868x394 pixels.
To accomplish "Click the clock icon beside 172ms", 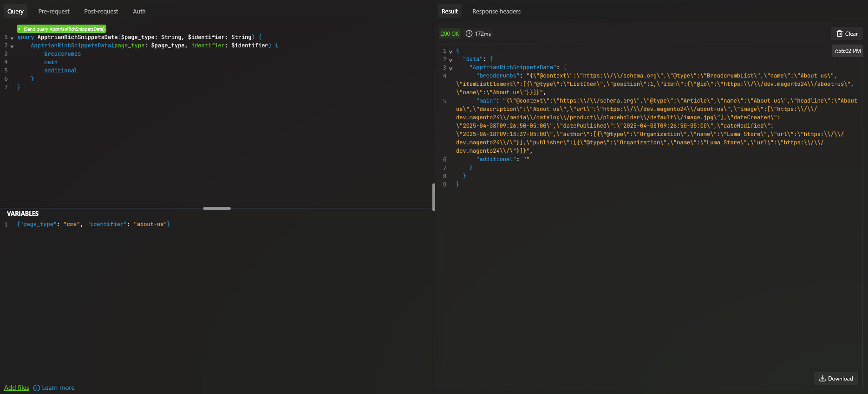I will click(469, 33).
